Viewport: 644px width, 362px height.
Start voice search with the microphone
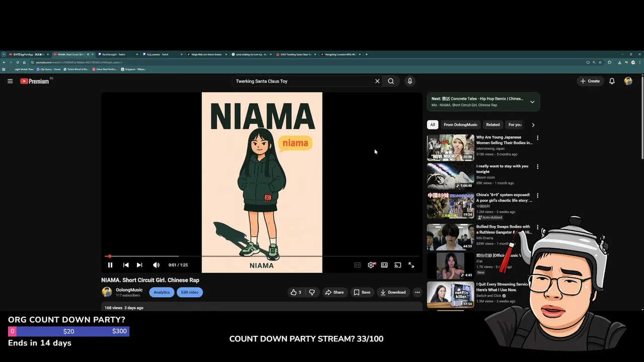410,81
